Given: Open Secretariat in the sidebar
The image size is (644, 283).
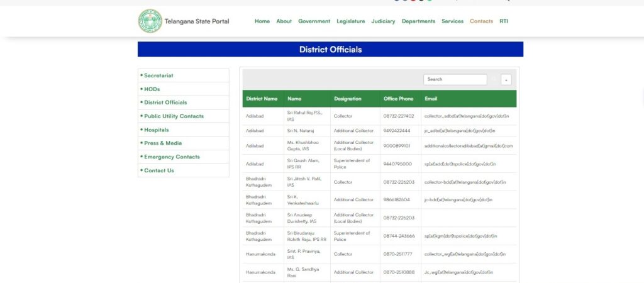Looking at the screenshot, I should (x=158, y=75).
